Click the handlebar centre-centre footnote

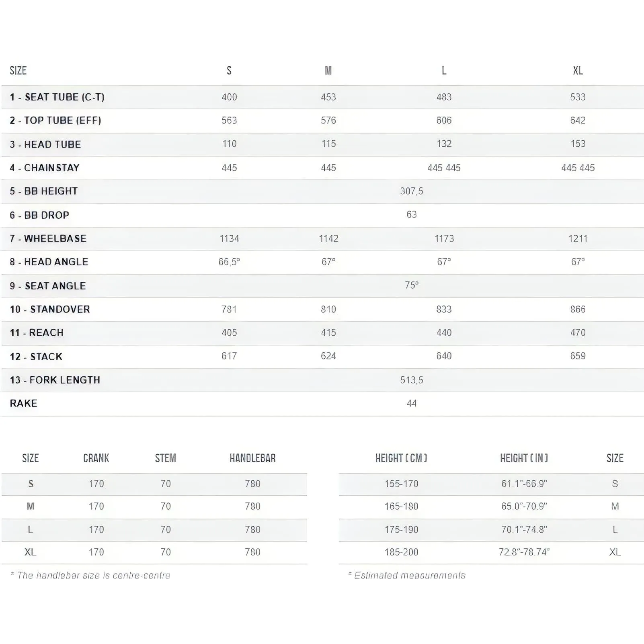[90, 576]
